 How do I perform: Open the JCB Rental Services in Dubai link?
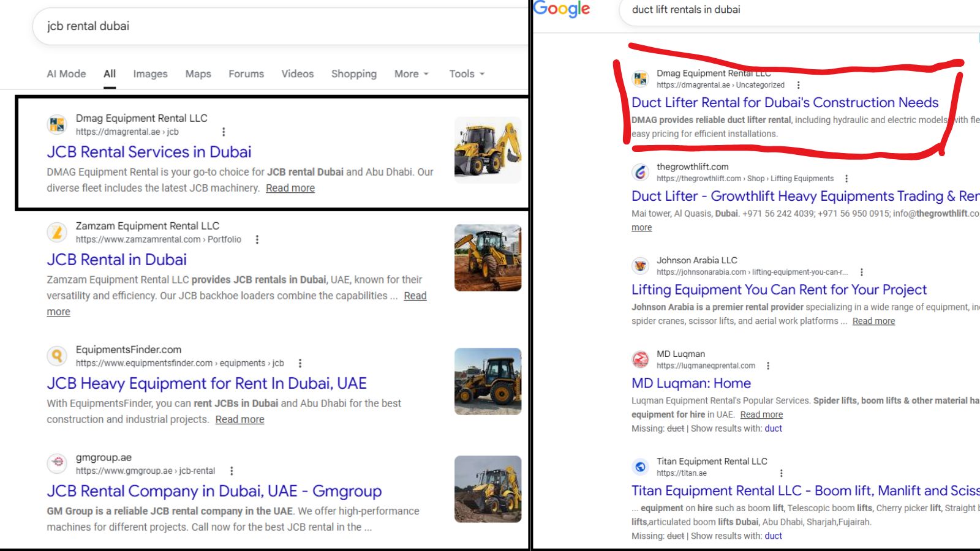pyautogui.click(x=149, y=152)
